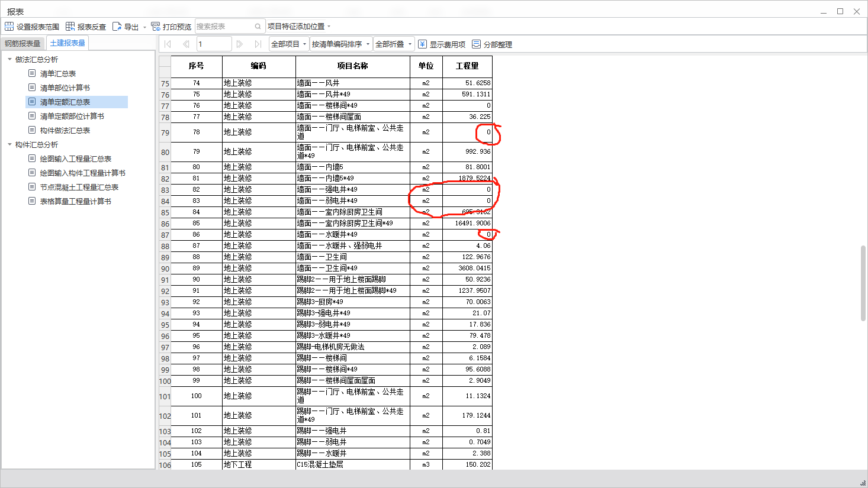Image resolution: width=868 pixels, height=488 pixels.
Task: Select 清单部位计算书 report
Action: pyautogui.click(x=65, y=88)
